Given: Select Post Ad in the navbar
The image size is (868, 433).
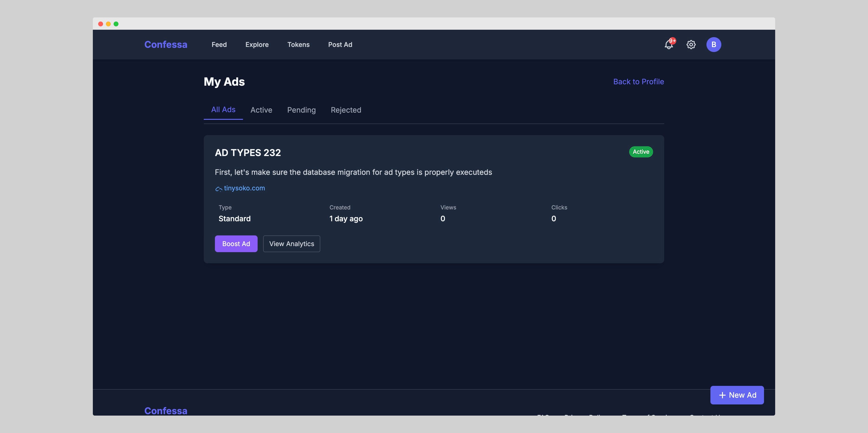Looking at the screenshot, I should 340,45.
